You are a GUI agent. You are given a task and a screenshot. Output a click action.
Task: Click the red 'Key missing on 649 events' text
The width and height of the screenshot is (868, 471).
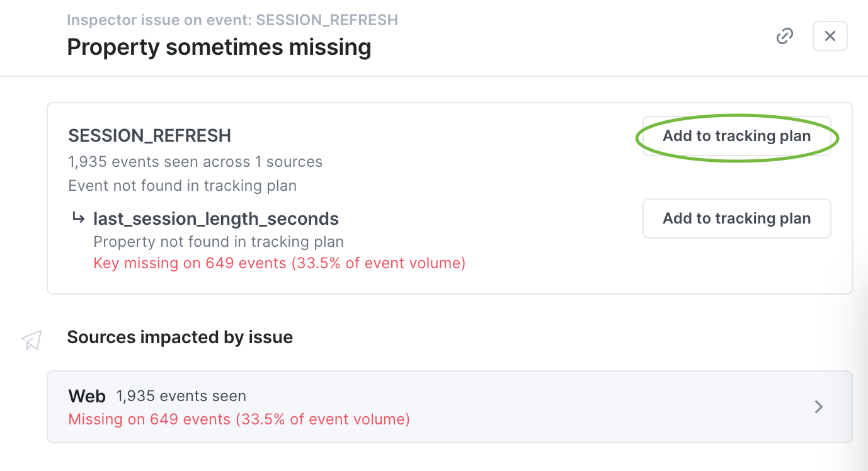click(x=279, y=263)
